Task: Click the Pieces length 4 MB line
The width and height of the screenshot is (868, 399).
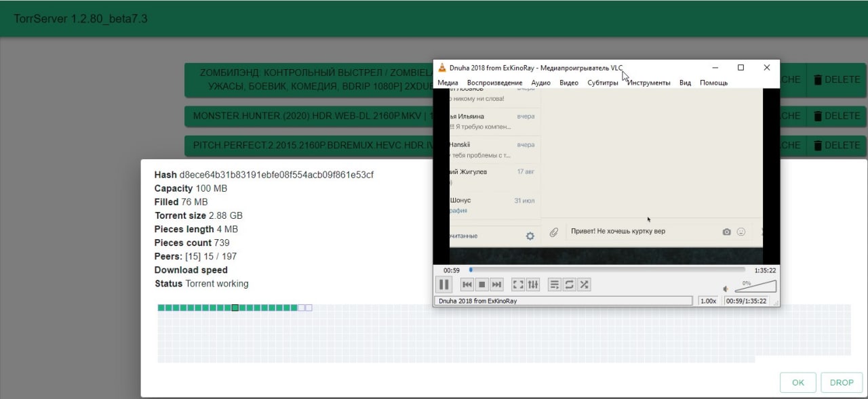Action: click(196, 229)
